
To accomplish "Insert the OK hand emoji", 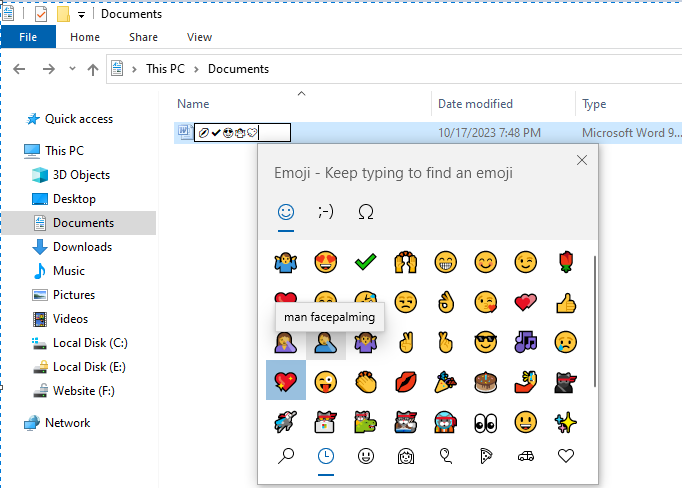I will coord(446,302).
